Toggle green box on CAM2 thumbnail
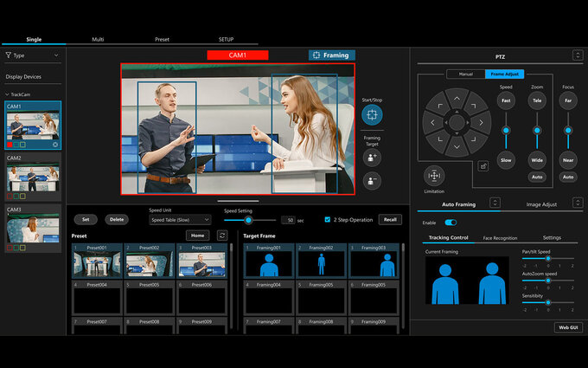Viewport: 588px width, 368px height. [16, 196]
